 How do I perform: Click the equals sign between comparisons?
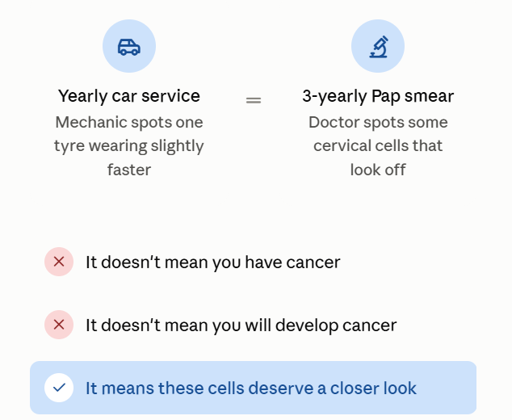[254, 100]
